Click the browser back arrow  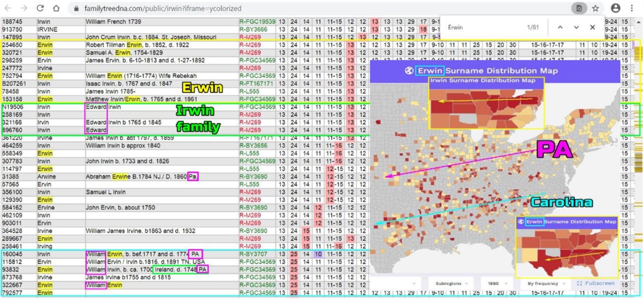point(9,8)
